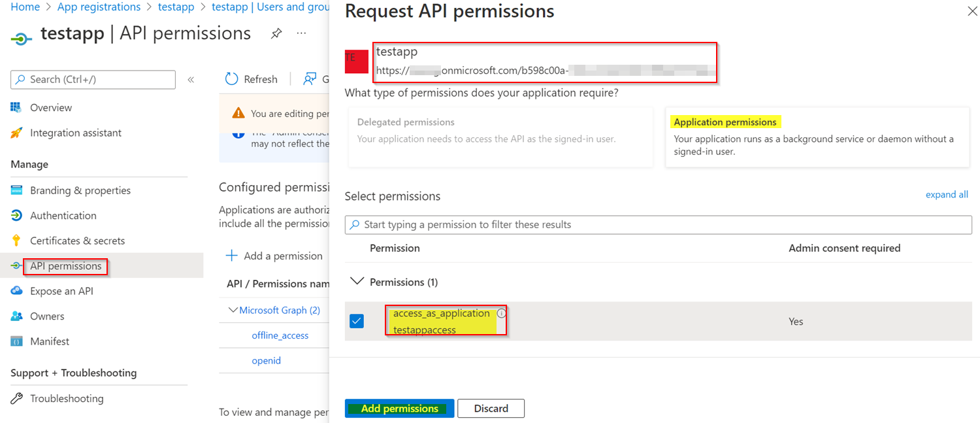Click the key icon for Certificates
This screenshot has height=423, width=980.
point(17,241)
